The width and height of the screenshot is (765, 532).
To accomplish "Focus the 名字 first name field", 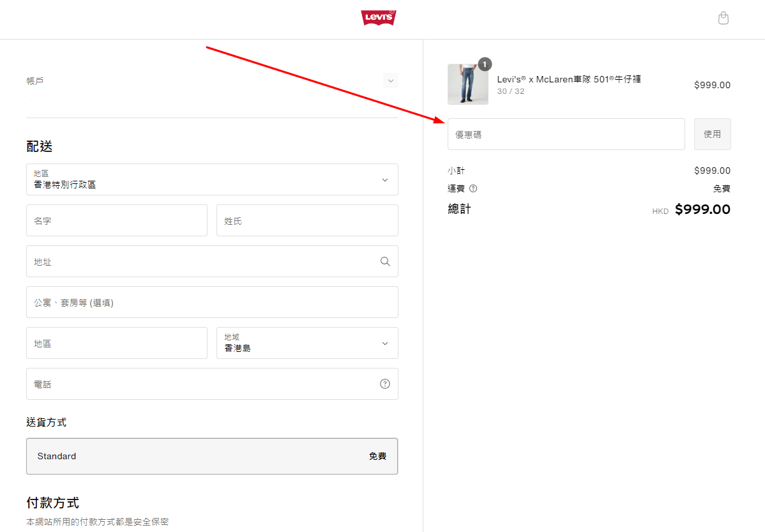I will tap(117, 220).
